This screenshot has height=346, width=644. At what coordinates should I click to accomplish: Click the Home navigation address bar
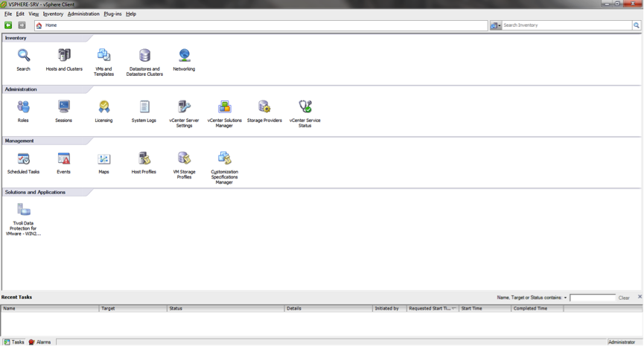pyautogui.click(x=261, y=25)
